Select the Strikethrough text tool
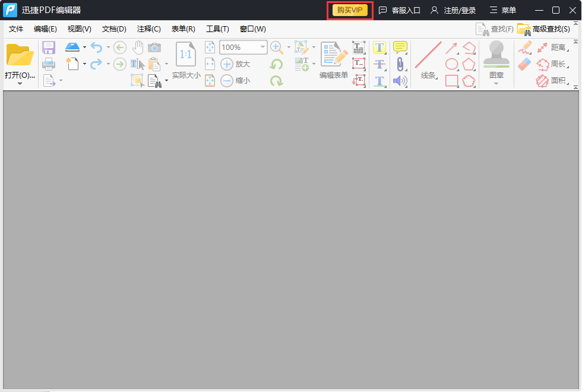 tap(379, 64)
